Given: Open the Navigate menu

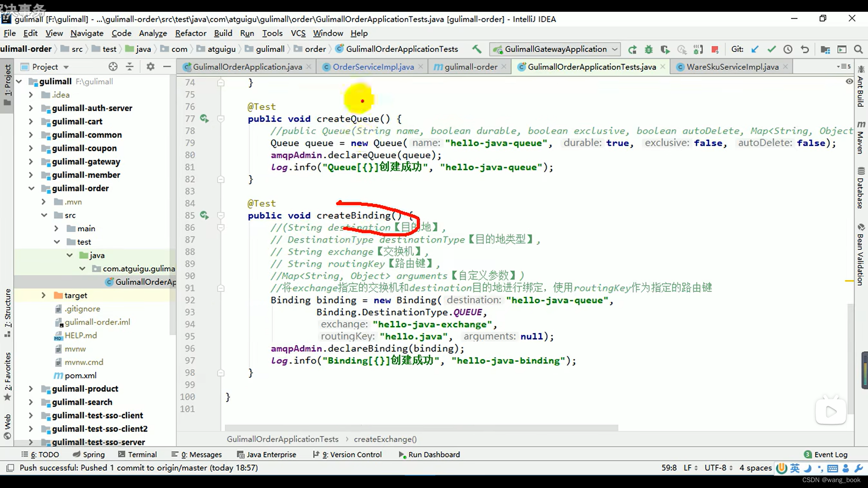Looking at the screenshot, I should click(87, 33).
